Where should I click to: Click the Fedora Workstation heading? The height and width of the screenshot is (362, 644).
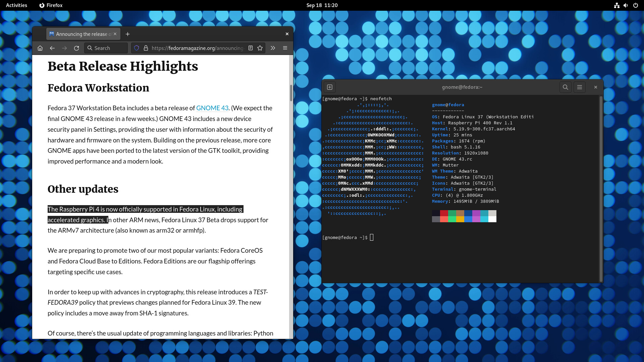(x=98, y=88)
